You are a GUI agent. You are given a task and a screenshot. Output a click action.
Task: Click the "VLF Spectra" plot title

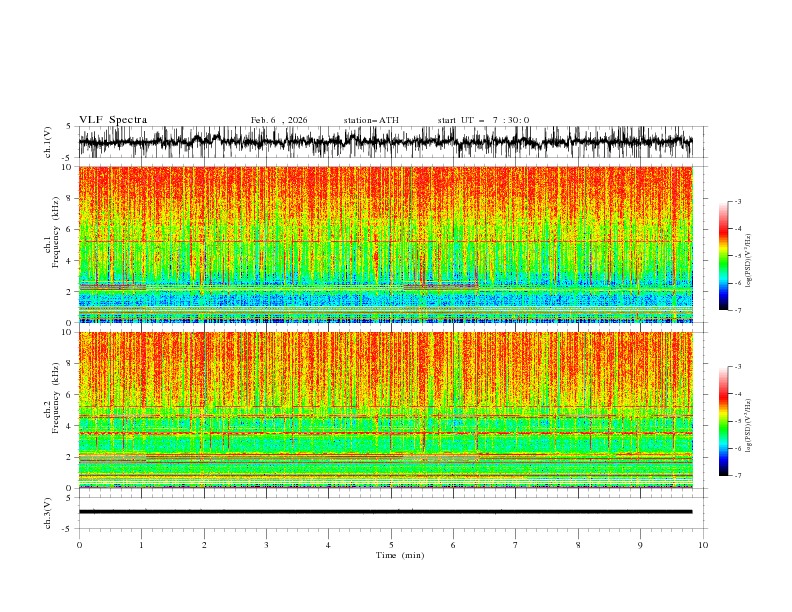pos(113,120)
